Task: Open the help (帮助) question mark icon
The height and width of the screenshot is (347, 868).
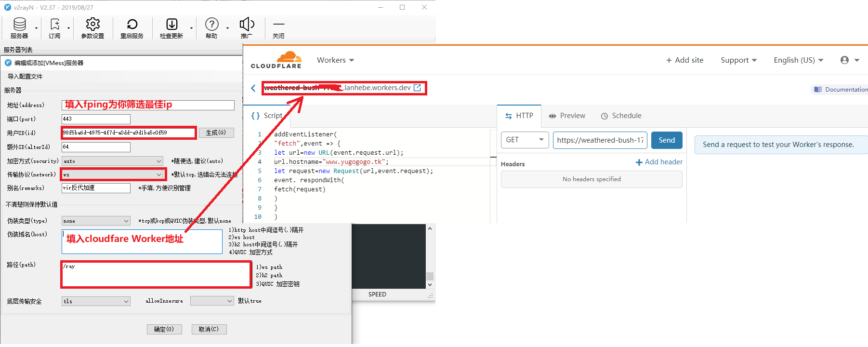Action: click(x=212, y=24)
